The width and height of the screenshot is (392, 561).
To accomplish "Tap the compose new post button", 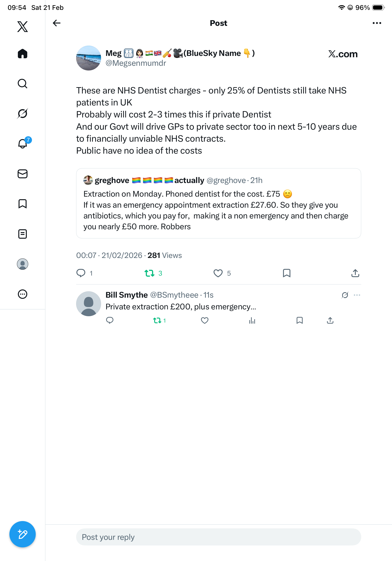I will coord(23,534).
